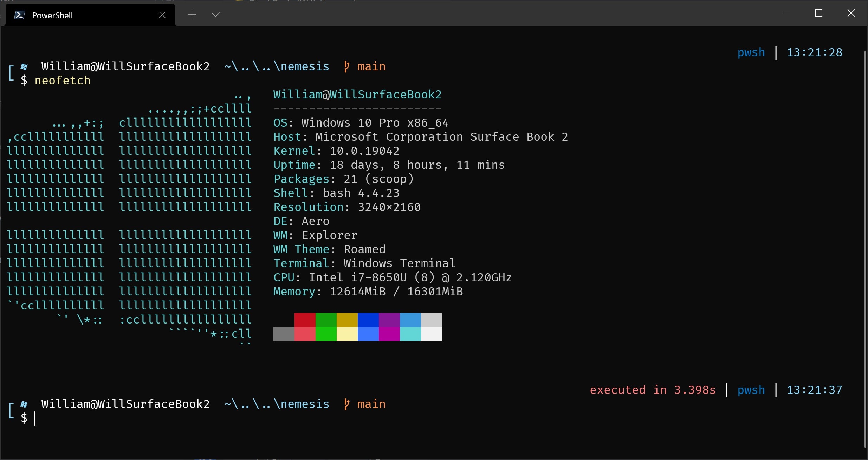Screen dimensions: 868x460
Task: Close the PowerShell tab with its X
Action: click(x=162, y=15)
